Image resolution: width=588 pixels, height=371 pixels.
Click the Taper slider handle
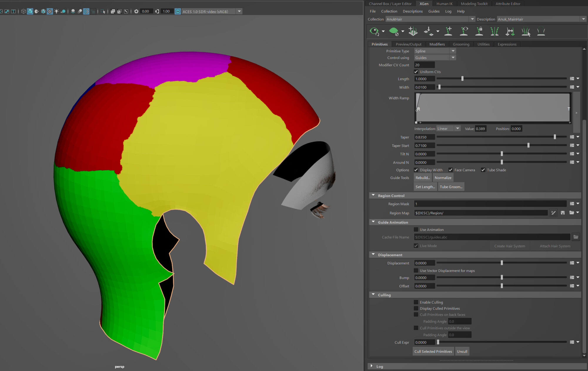[555, 137]
